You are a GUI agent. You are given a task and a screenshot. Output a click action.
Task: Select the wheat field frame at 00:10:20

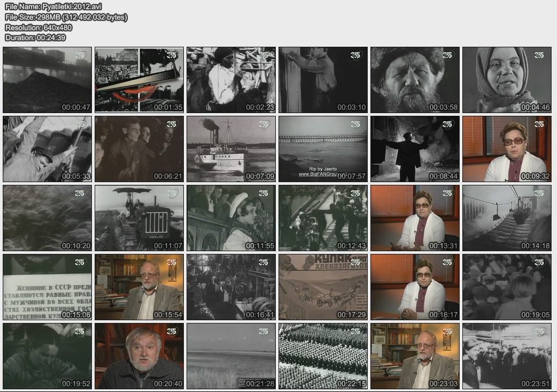47,218
